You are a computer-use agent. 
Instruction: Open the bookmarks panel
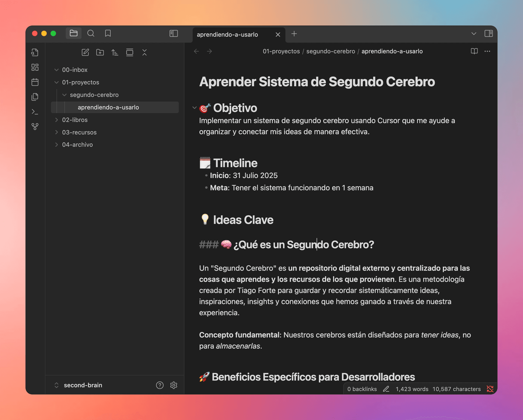(x=108, y=33)
